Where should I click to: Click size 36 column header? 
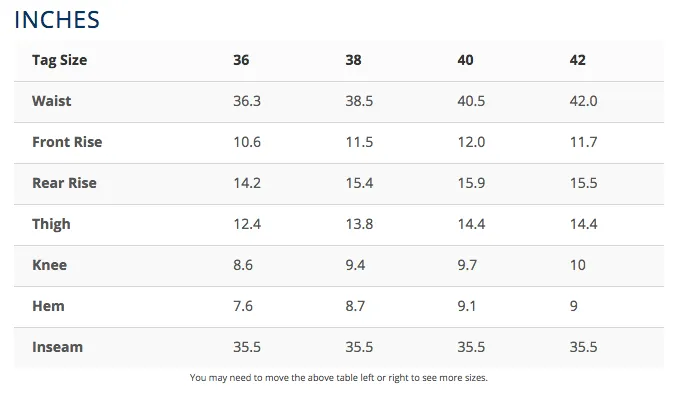(x=241, y=60)
